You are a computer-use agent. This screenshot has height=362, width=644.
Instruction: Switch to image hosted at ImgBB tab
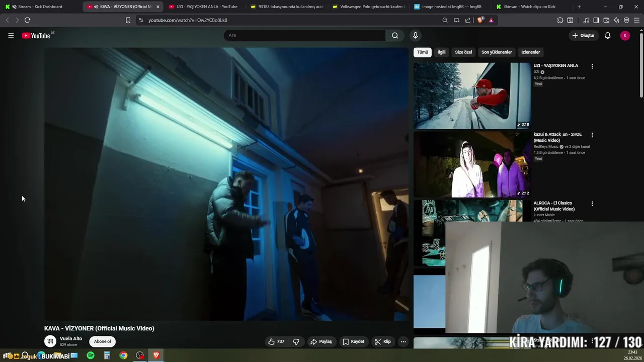449,7
